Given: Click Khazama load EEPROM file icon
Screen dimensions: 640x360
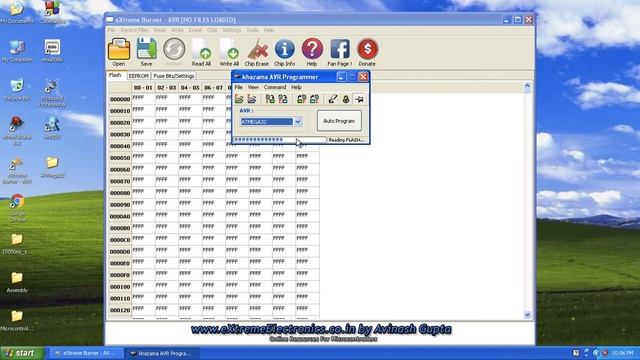Looking at the screenshot, I should coord(252,99).
